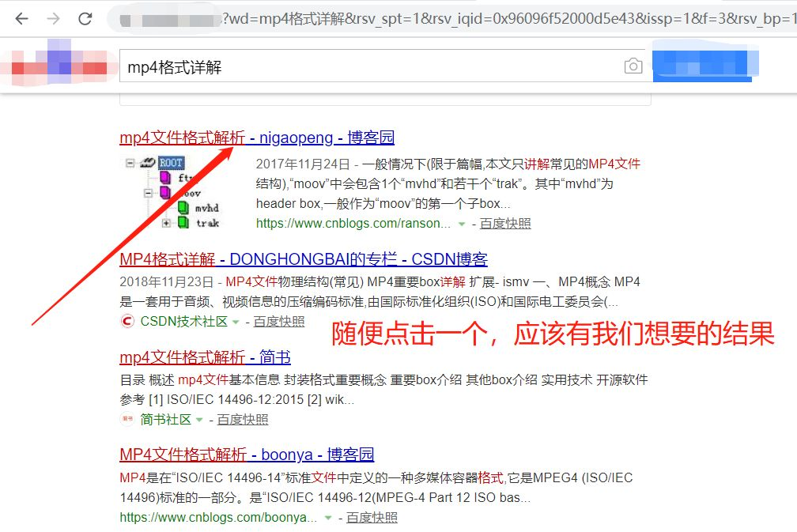The image size is (797, 532).
Task: Expand dropdown arrow beside CSDN技术社区
Action: (236, 322)
